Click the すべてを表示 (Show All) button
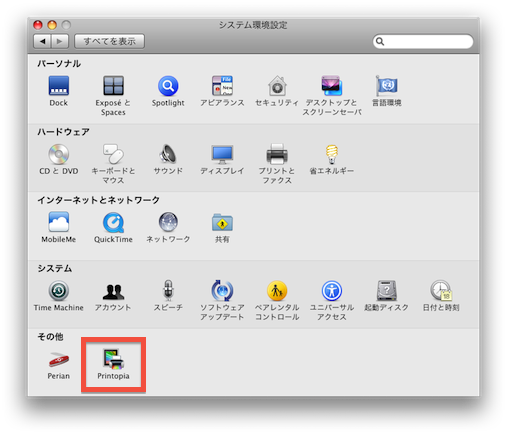507x434 pixels. [109, 41]
